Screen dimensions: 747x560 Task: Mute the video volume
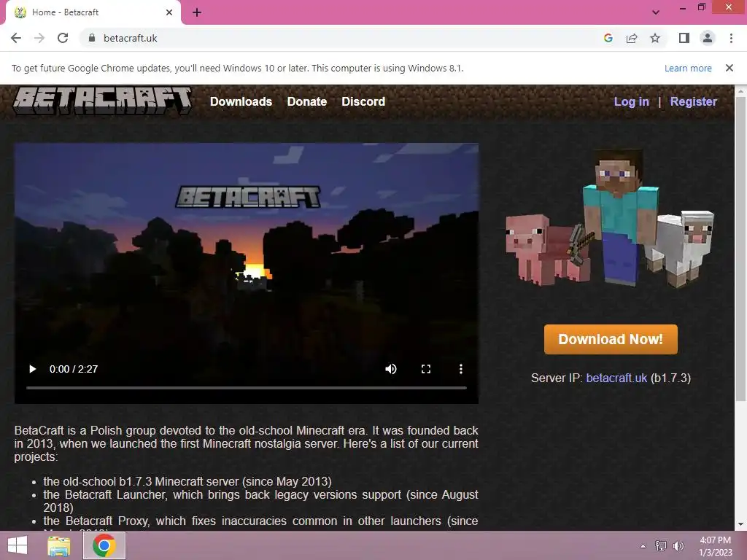pyautogui.click(x=391, y=369)
